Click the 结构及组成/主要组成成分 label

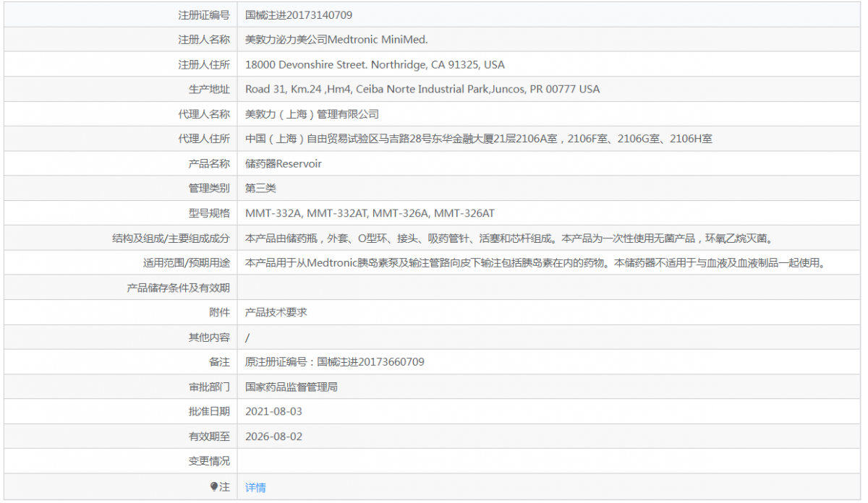pyautogui.click(x=171, y=238)
